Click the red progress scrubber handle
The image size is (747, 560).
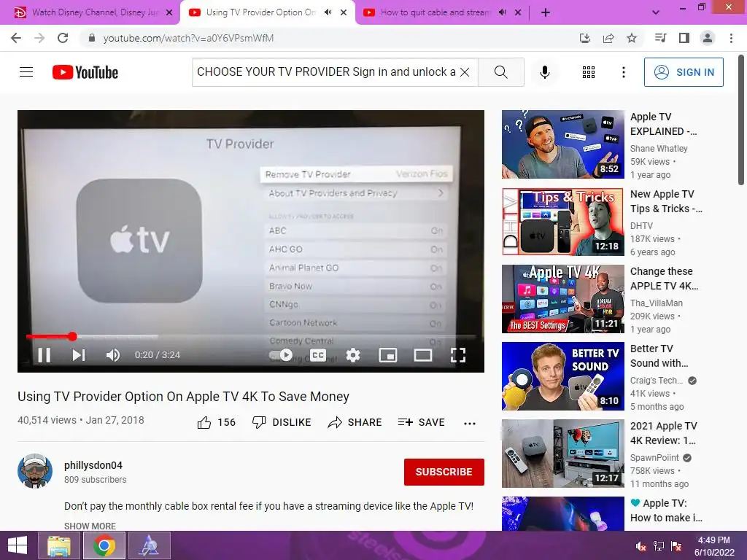tap(72, 337)
